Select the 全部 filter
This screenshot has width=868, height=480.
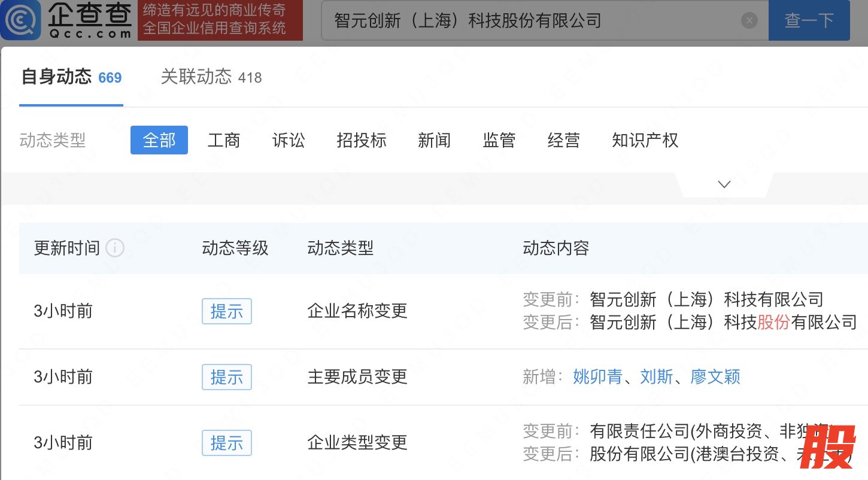tap(159, 140)
